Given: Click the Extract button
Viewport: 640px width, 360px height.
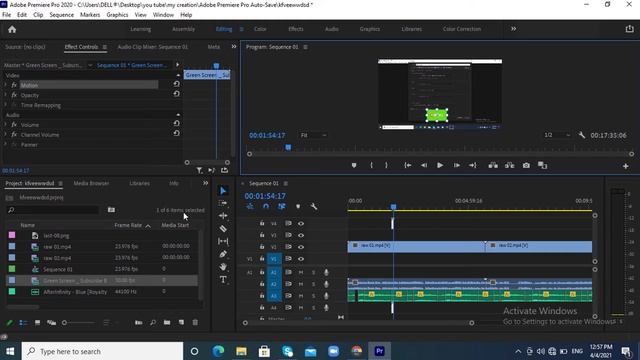Looking at the screenshot, I should 509,165.
